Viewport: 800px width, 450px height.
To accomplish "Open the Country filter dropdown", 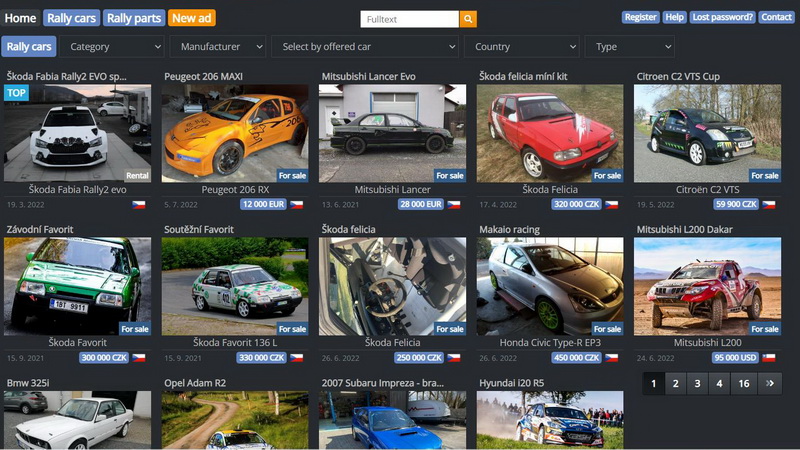I will click(x=521, y=47).
